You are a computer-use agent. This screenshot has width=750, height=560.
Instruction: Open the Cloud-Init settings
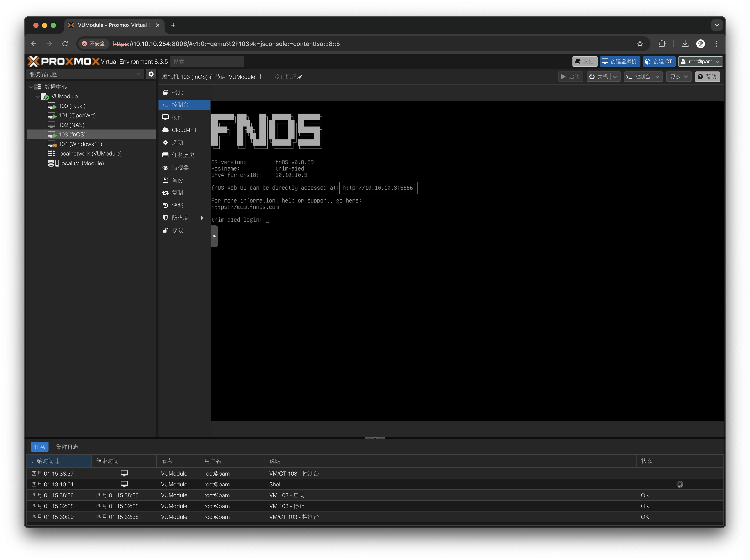click(x=184, y=130)
